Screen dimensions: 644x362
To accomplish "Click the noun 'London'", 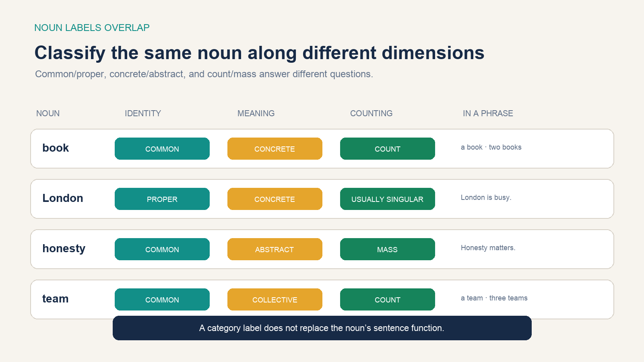I will [63, 198].
